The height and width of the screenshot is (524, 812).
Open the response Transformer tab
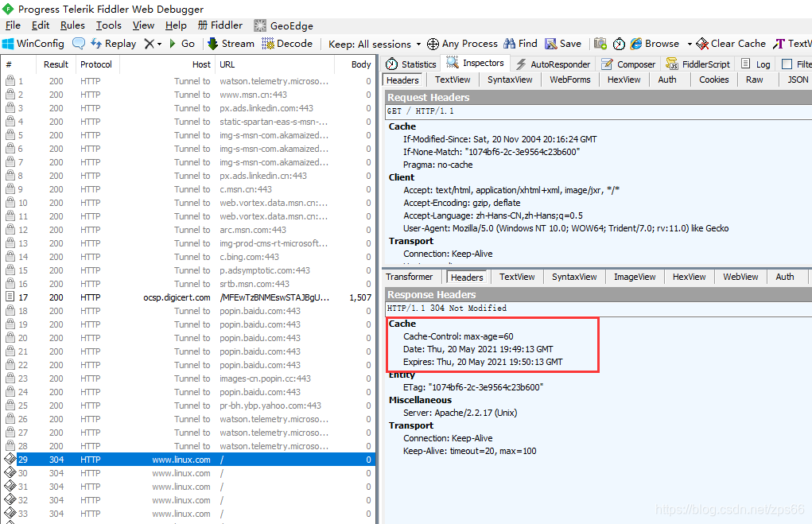coord(409,277)
